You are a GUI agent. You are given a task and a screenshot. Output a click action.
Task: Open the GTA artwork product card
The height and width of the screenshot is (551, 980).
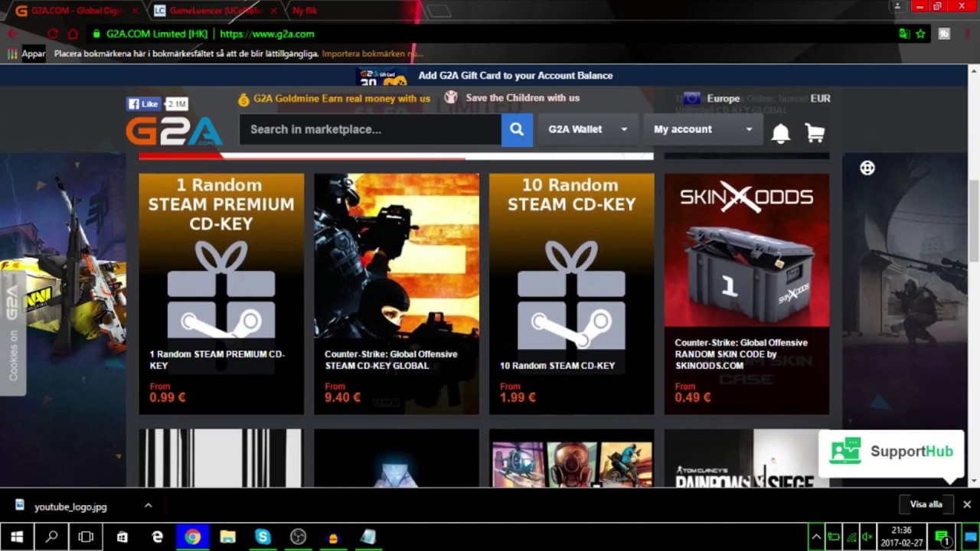572,458
